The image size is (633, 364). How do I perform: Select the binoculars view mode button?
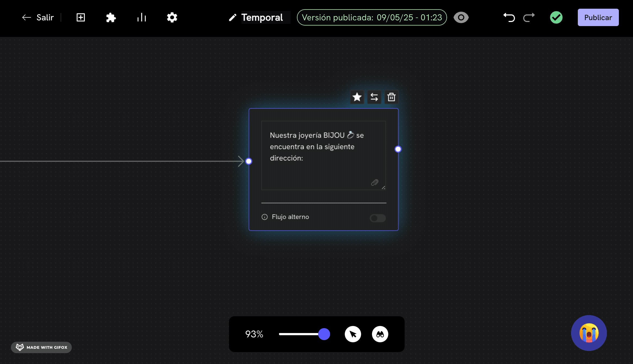[x=380, y=334]
